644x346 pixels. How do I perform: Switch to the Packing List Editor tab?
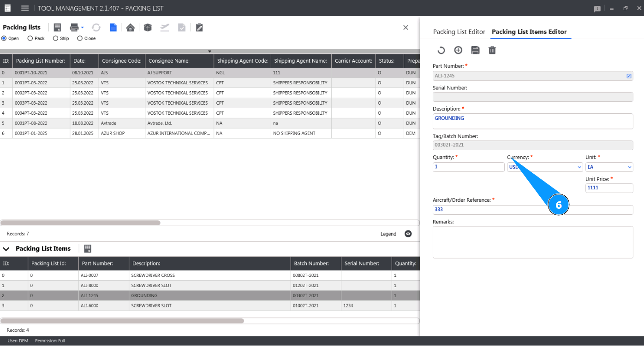(459, 32)
